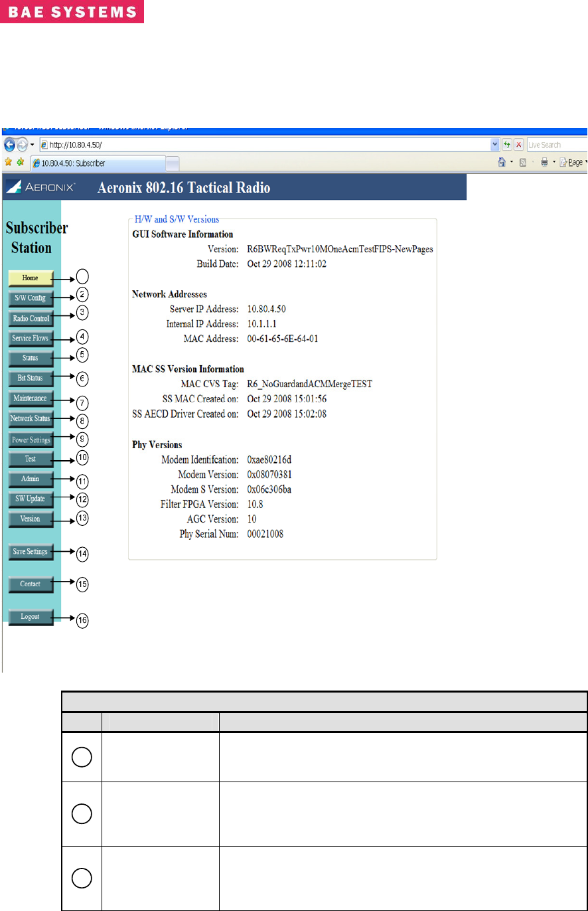Expand the address bar history dropdown arrow
The height and width of the screenshot is (911, 588).
(x=494, y=145)
